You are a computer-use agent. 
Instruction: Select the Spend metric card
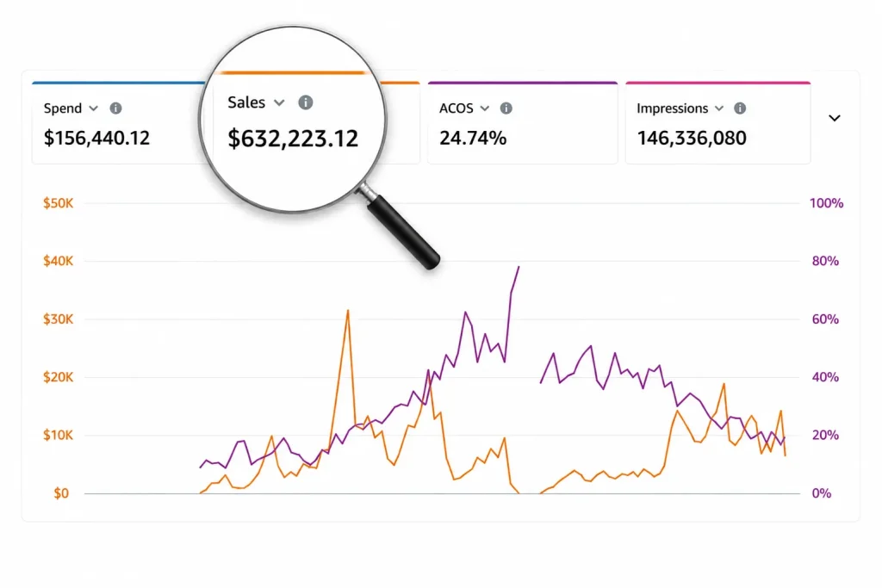(116, 123)
